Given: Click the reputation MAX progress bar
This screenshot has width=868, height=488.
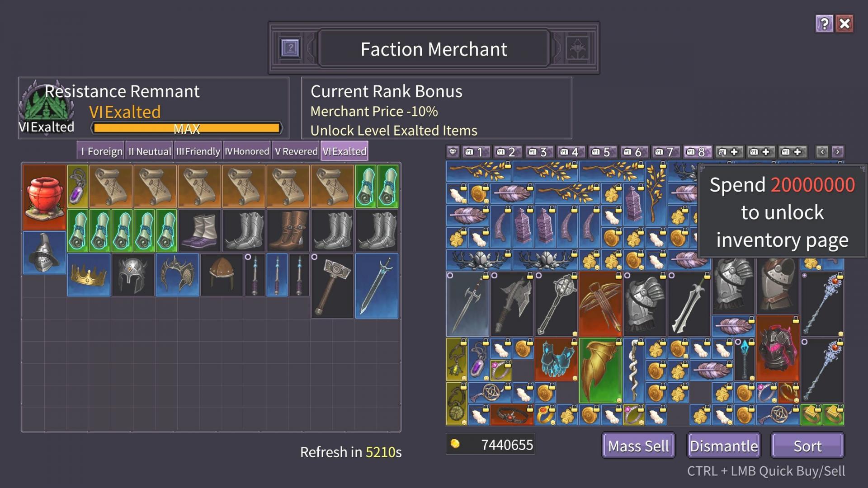Looking at the screenshot, I should [187, 128].
